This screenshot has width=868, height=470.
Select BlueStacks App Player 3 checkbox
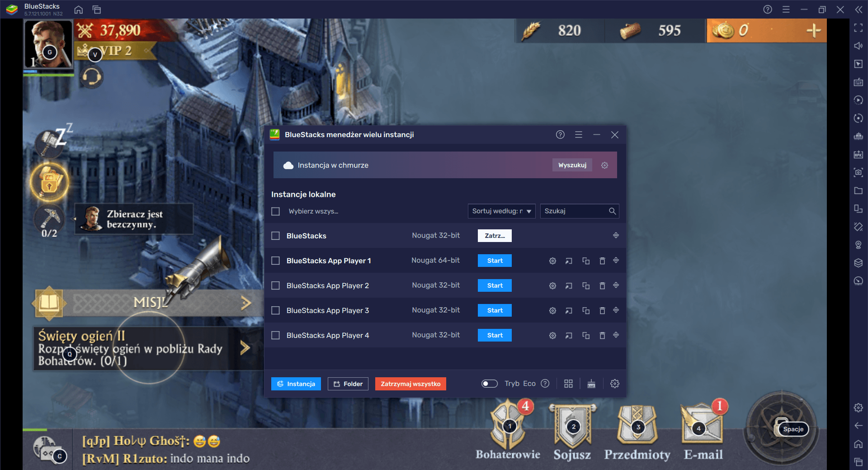coord(275,310)
